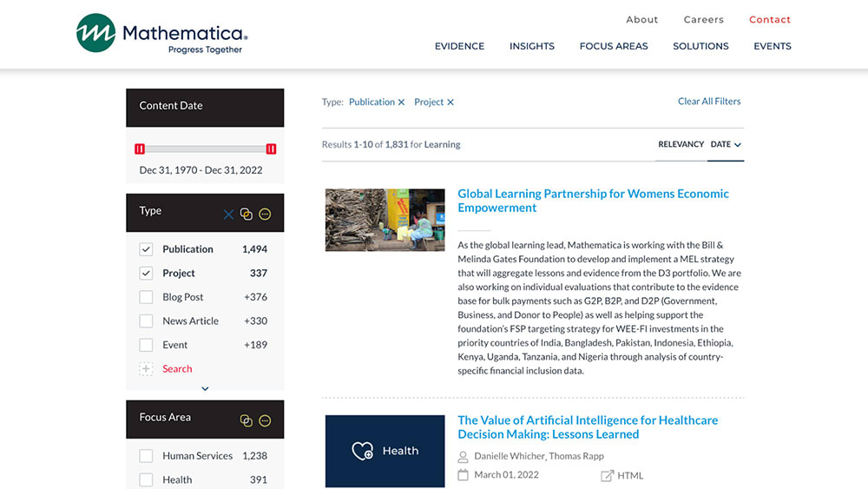This screenshot has width=868, height=489.
Task: Open the more options icon in Type header
Action: point(266,215)
